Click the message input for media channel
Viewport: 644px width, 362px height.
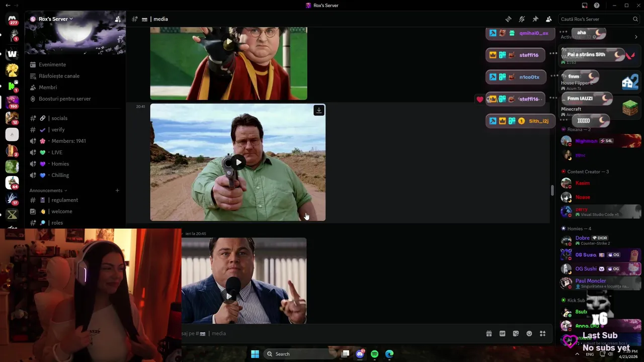332,333
